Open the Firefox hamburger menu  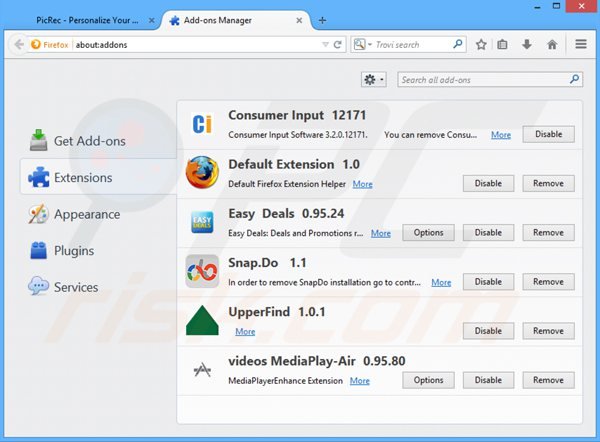[x=581, y=44]
